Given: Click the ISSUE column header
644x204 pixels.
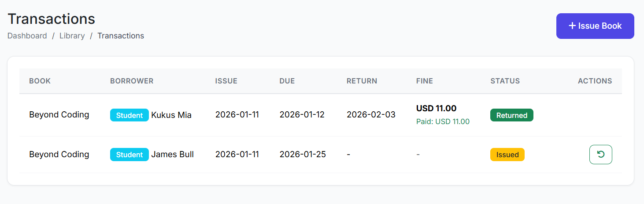Looking at the screenshot, I should click(226, 81).
